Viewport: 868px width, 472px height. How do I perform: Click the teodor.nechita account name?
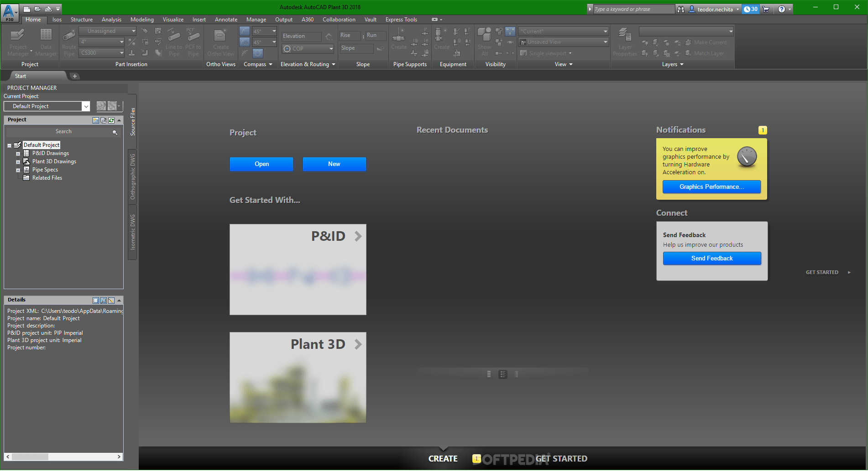(715, 9)
